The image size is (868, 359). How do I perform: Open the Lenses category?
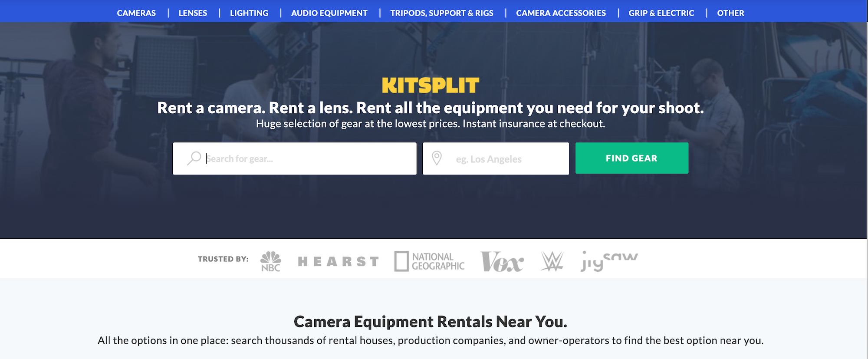point(193,13)
